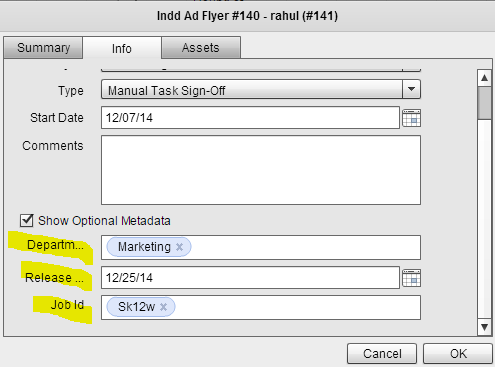Switch to the Assets tab
495x367 pixels.
point(201,48)
